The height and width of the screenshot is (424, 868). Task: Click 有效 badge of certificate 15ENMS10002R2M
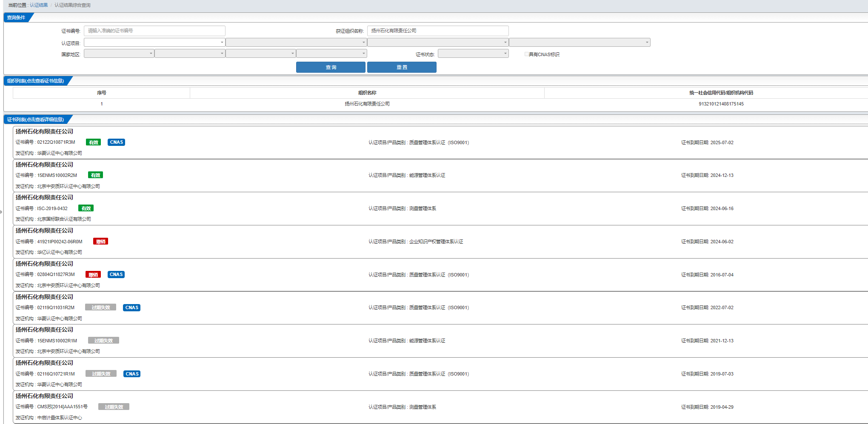click(x=95, y=175)
